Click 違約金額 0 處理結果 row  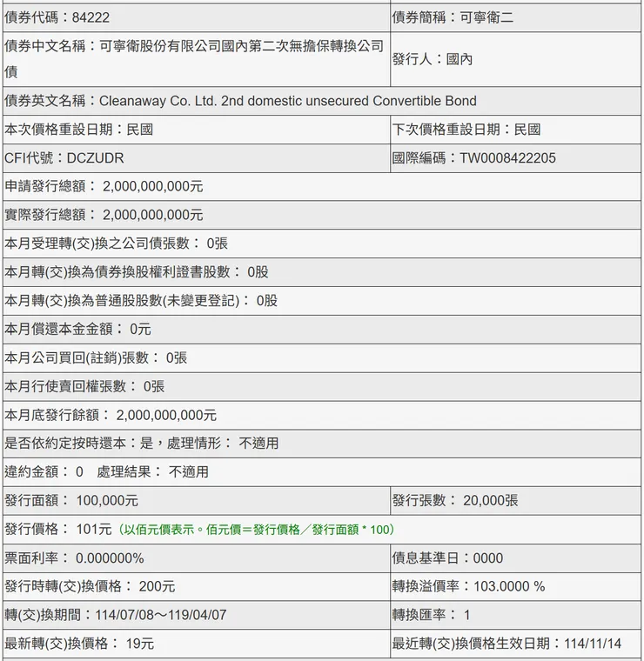click(x=322, y=471)
